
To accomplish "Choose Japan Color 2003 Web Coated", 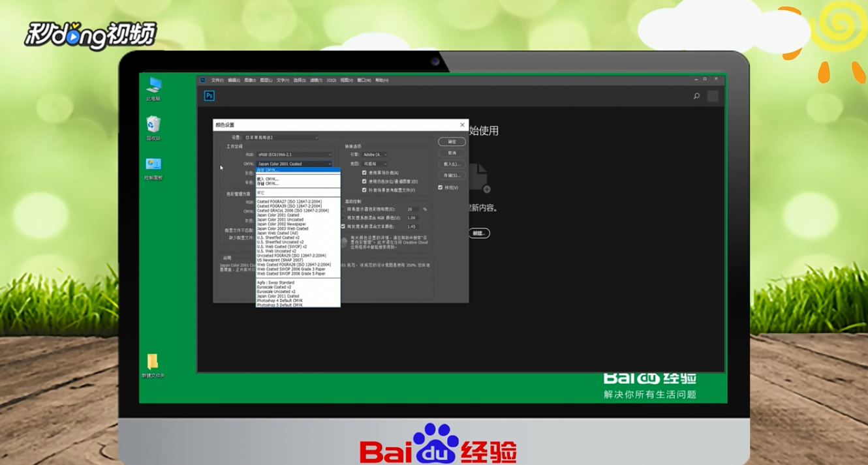I will coord(298,229).
